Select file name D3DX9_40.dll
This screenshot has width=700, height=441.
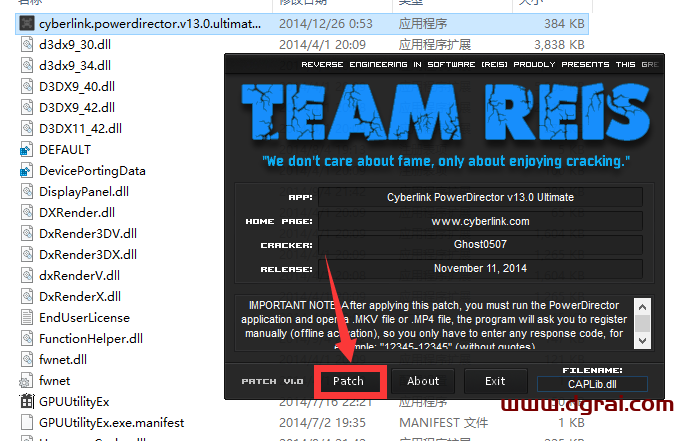77,87
